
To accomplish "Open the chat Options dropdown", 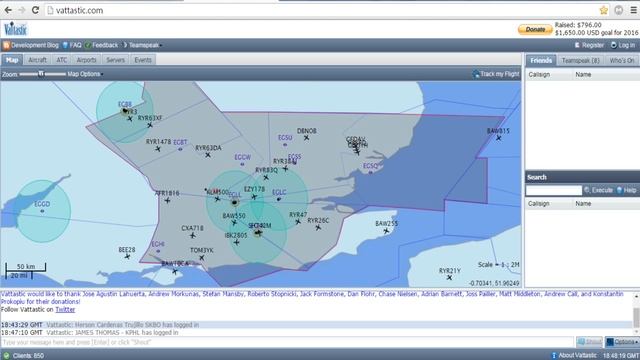I will tap(622, 342).
